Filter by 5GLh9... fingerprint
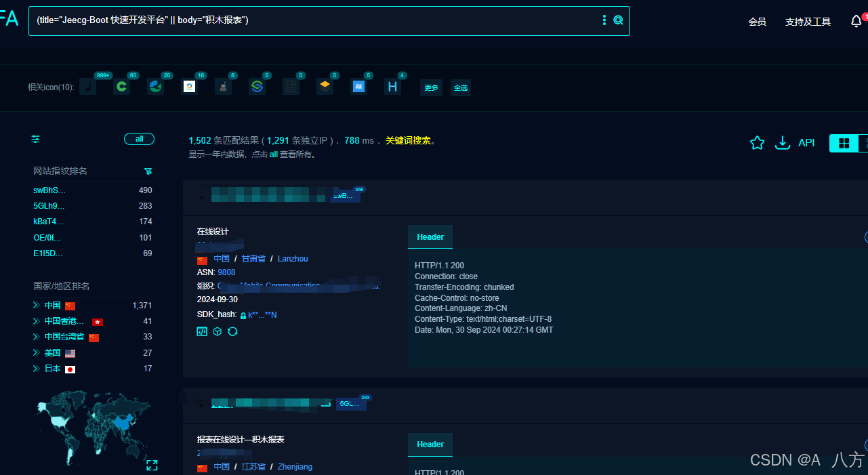Viewport: 868px width, 475px height. (49, 206)
